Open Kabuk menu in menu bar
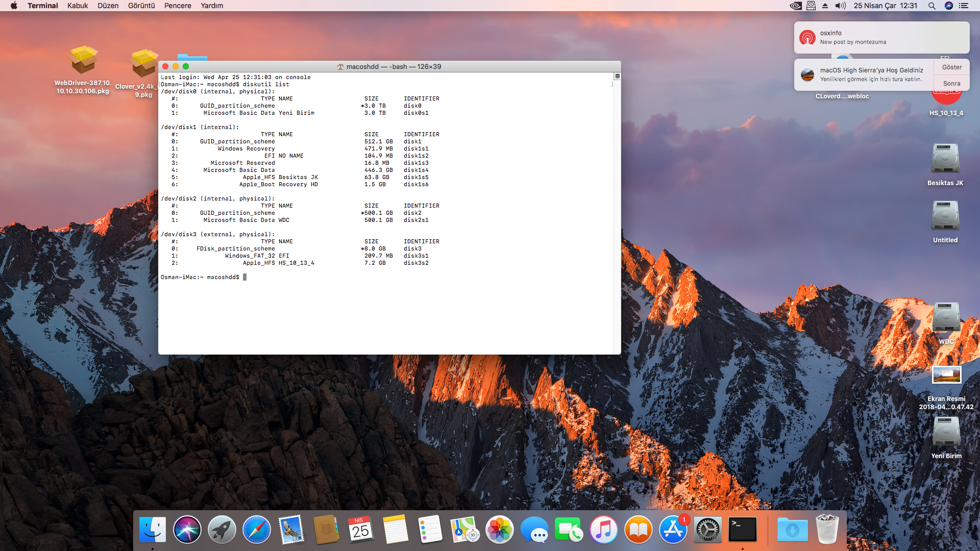This screenshot has height=551, width=980. (x=78, y=6)
